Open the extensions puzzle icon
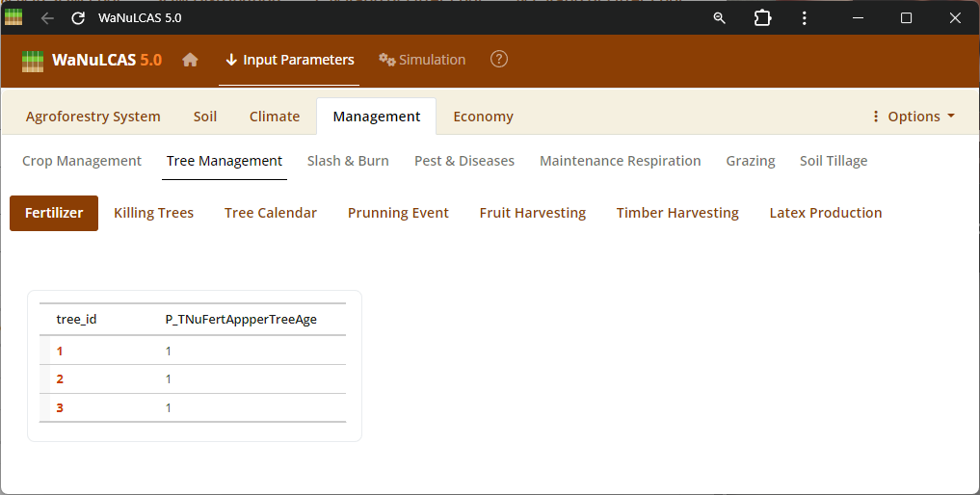The height and width of the screenshot is (495, 980). click(762, 18)
